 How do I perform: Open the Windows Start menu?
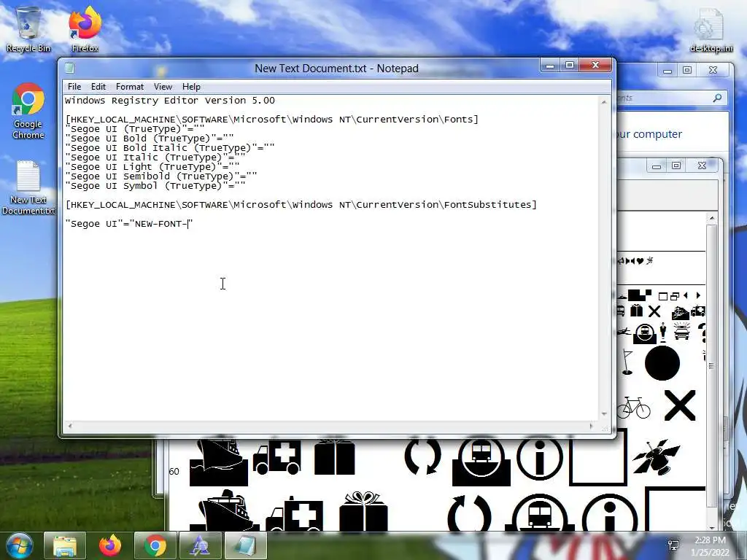tap(20, 545)
